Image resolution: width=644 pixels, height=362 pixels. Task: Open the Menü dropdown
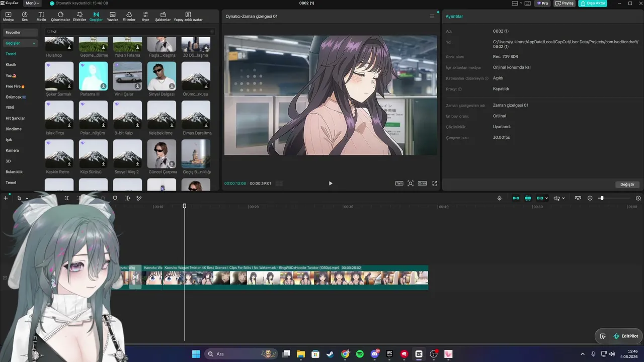coord(32,3)
